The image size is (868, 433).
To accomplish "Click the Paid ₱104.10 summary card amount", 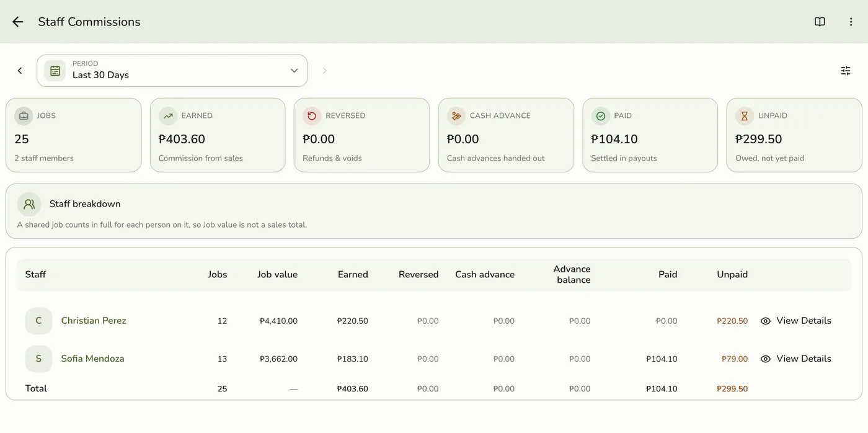I will click(614, 139).
